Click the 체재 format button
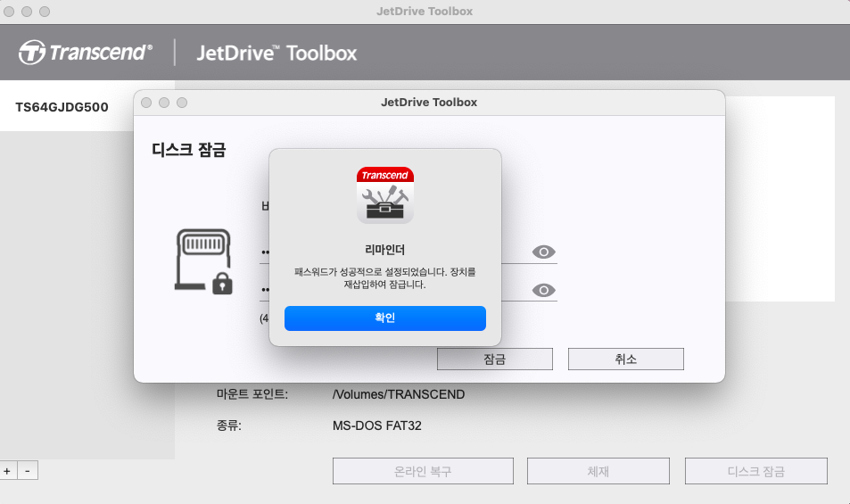Screen dimensions: 850x504 [598, 472]
